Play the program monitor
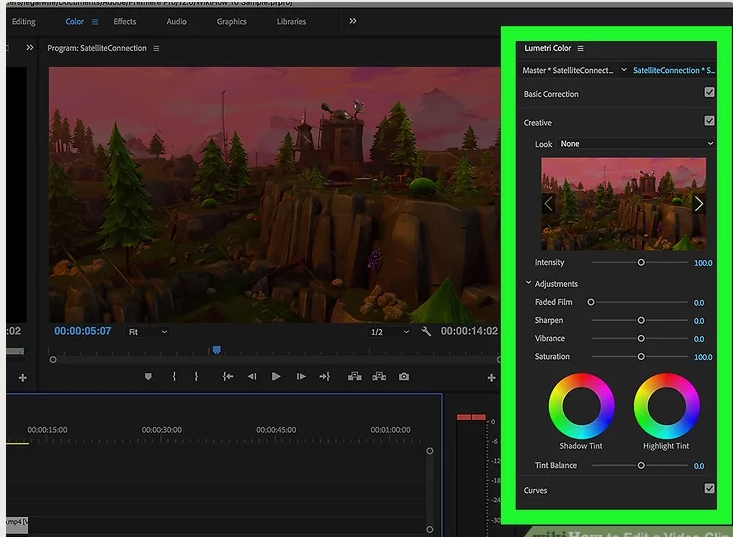This screenshot has width=733, height=537. (x=276, y=377)
